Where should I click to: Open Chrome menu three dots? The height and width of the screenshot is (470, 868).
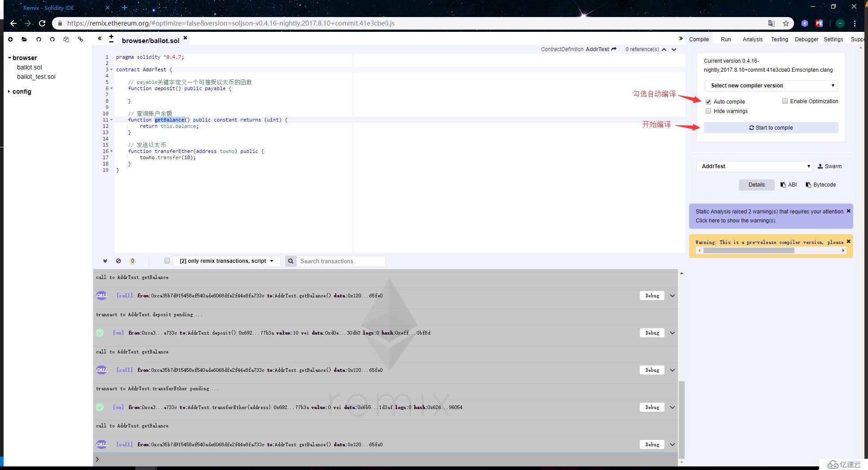point(855,23)
